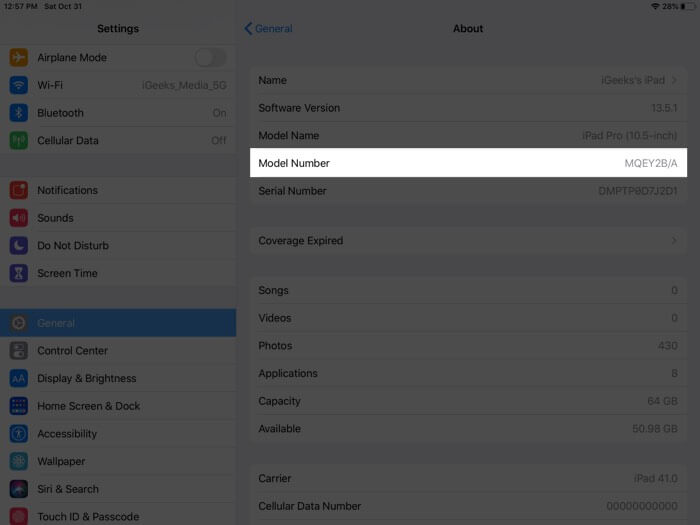This screenshot has width=700, height=525.
Task: Open Notifications icon in sidebar
Action: [x=19, y=190]
